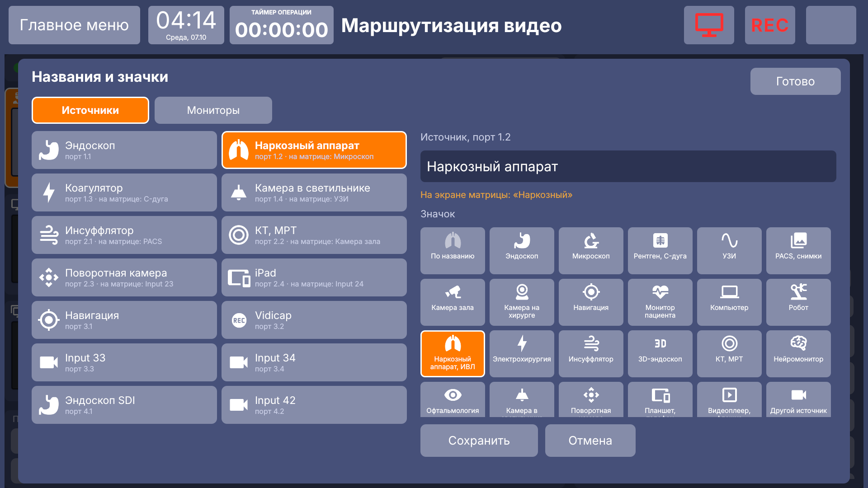
Task: Select source Input 34
Action: point(314,362)
